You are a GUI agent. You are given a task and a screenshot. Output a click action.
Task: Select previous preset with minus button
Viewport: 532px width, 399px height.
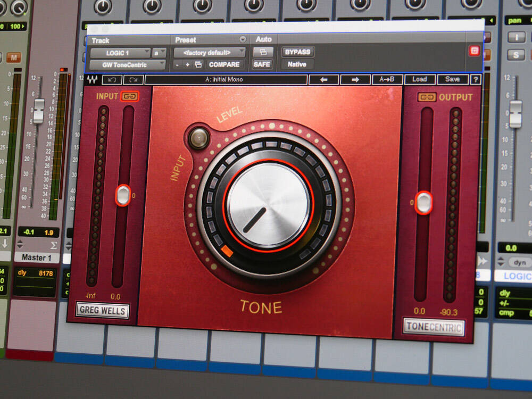178,64
